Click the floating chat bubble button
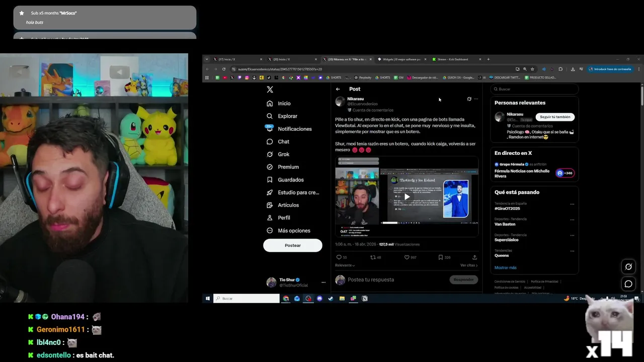The image size is (644, 362). [628, 284]
